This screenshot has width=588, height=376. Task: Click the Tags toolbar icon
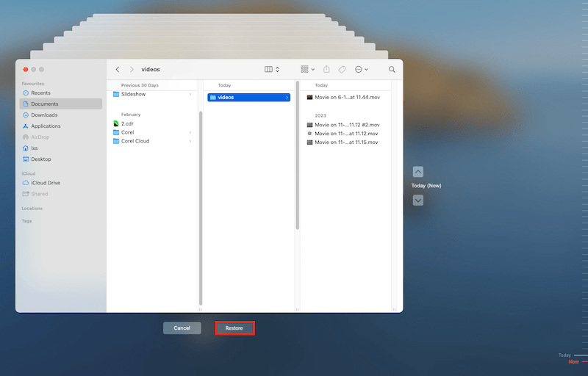coord(342,69)
